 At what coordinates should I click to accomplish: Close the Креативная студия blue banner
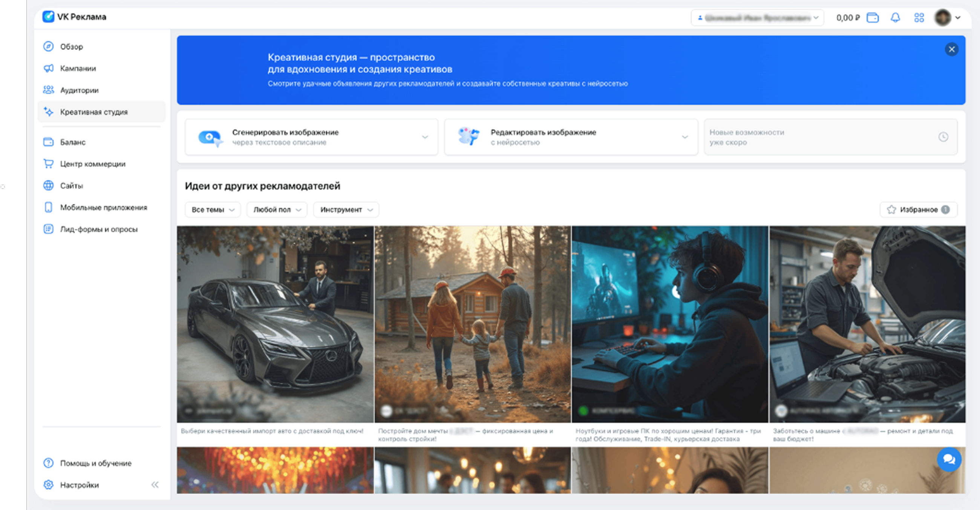(951, 49)
